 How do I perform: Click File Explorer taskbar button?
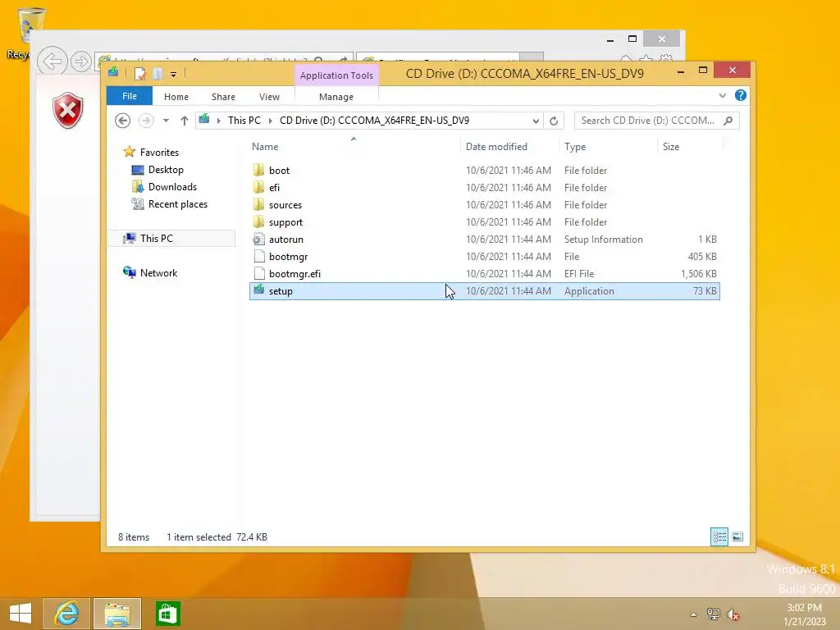[117, 614]
